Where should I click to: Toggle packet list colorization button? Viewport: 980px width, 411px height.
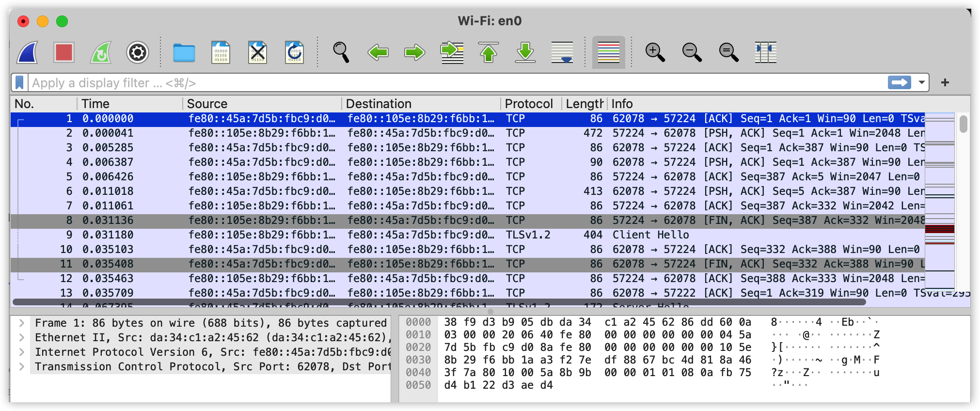point(609,52)
